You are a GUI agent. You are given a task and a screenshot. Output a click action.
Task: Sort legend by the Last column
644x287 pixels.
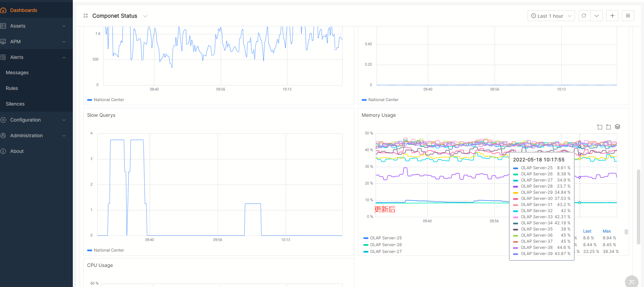point(587,231)
